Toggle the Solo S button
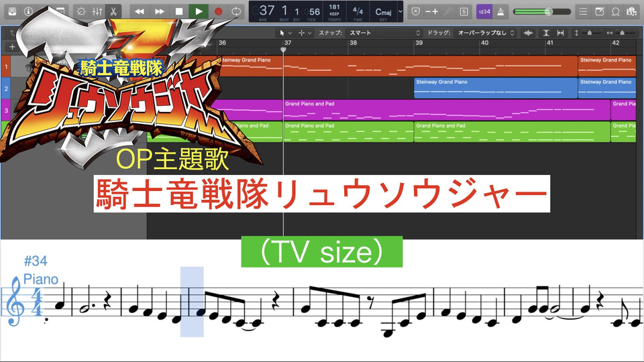 pos(464,11)
